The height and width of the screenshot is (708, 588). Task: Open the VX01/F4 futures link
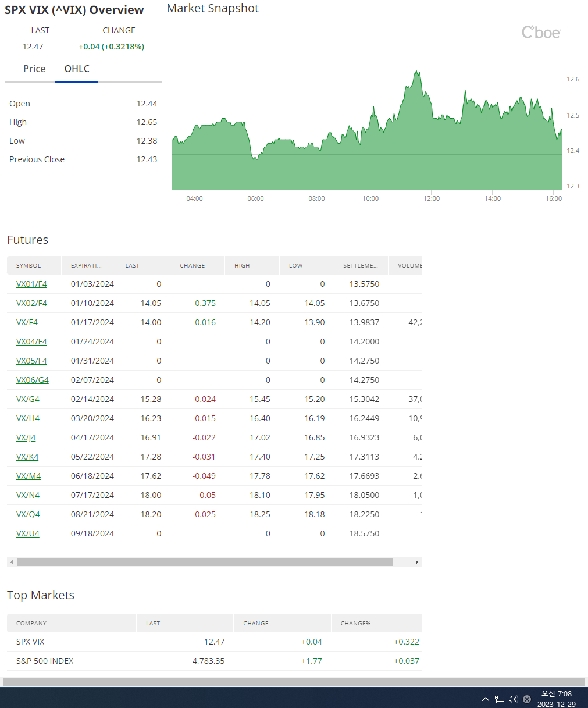coord(31,284)
